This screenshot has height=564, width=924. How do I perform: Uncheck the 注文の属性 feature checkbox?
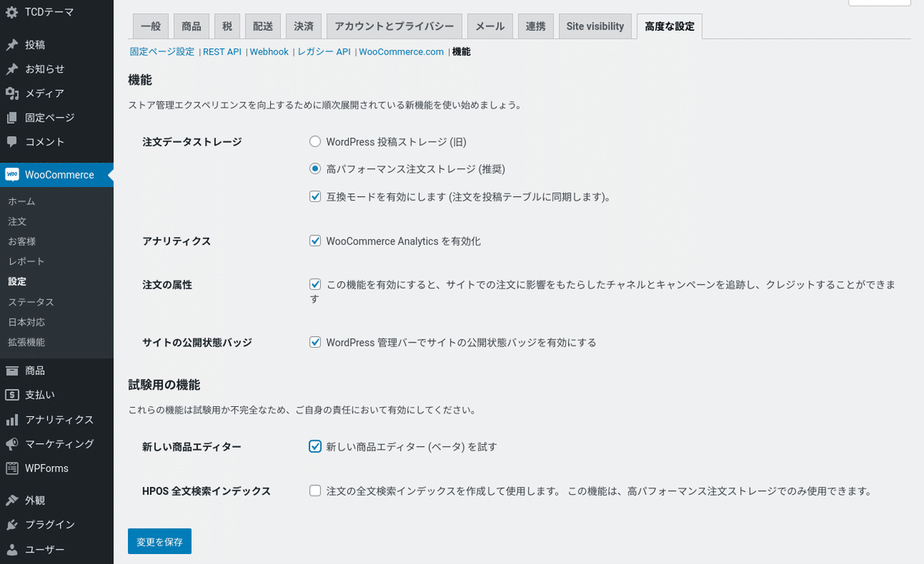(x=315, y=285)
